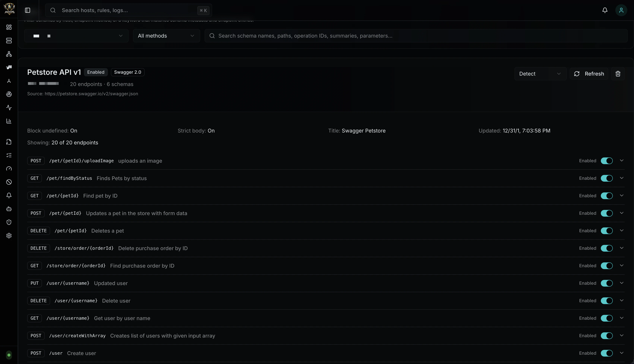This screenshot has width=634, height=364.
Task: Click the schema search input field
Action: 415,36
